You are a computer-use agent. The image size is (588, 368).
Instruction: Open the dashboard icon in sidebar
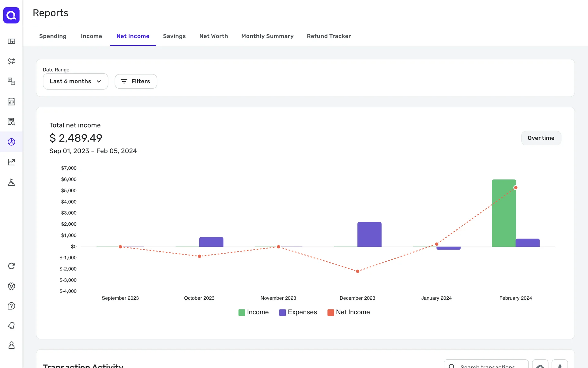point(11,41)
